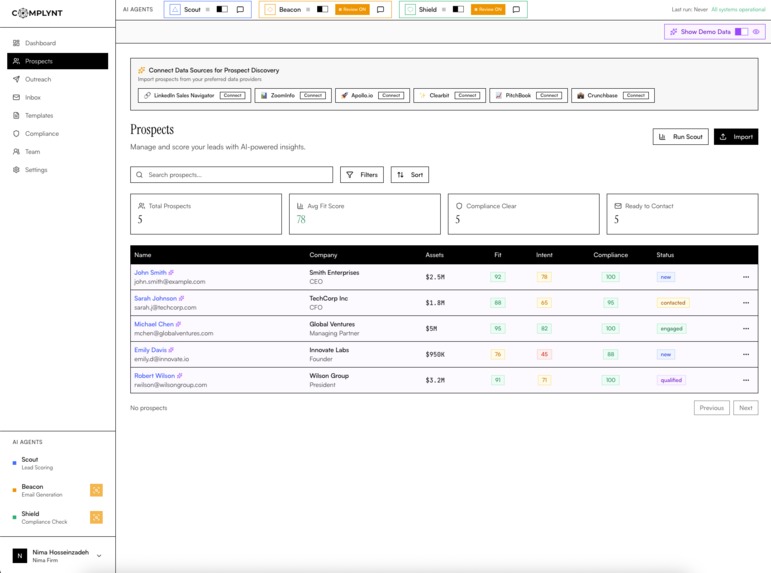Open row actions menu for Robert Wilson
The width and height of the screenshot is (771, 573).
click(x=746, y=380)
